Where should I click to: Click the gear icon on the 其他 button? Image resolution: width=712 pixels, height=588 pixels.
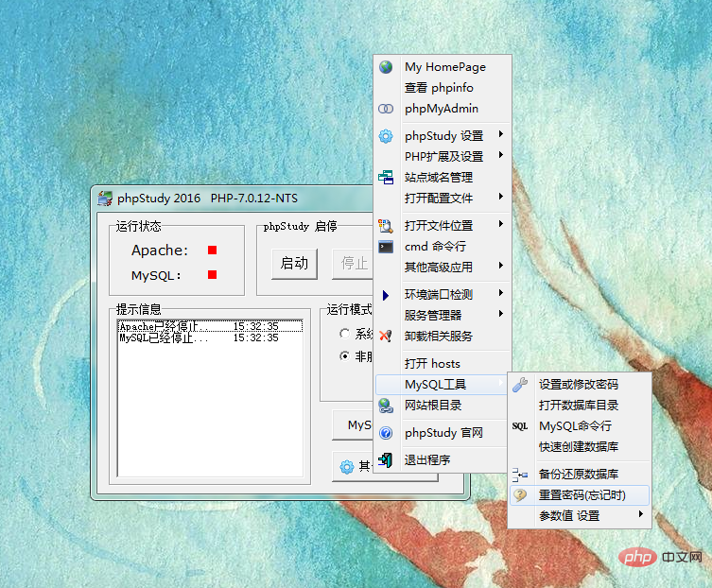pyautogui.click(x=347, y=467)
